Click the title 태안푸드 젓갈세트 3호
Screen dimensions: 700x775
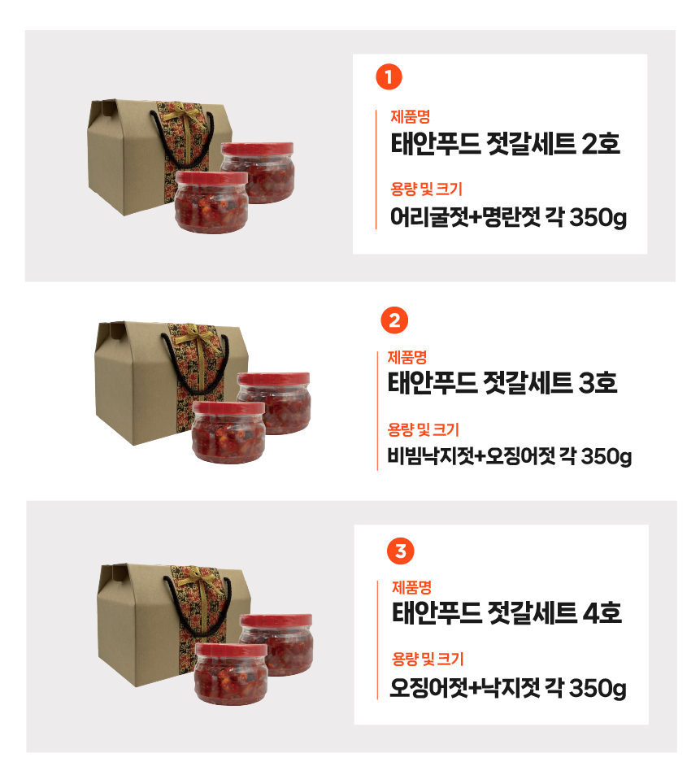502,383
